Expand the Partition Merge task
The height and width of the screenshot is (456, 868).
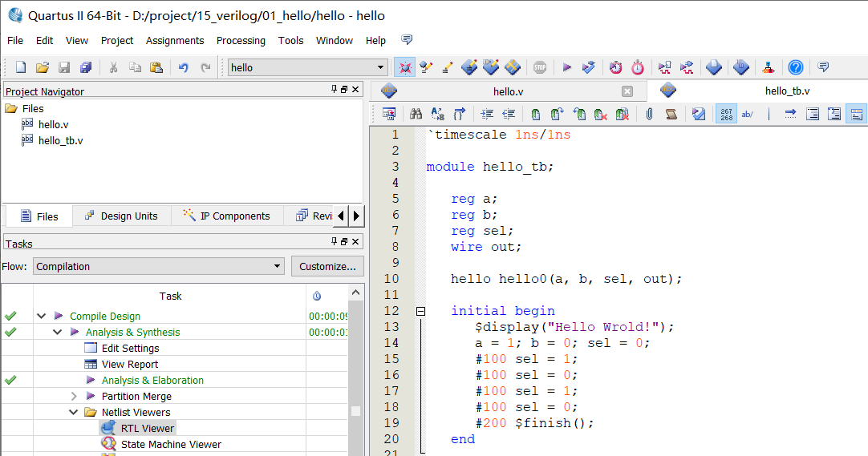[74, 397]
